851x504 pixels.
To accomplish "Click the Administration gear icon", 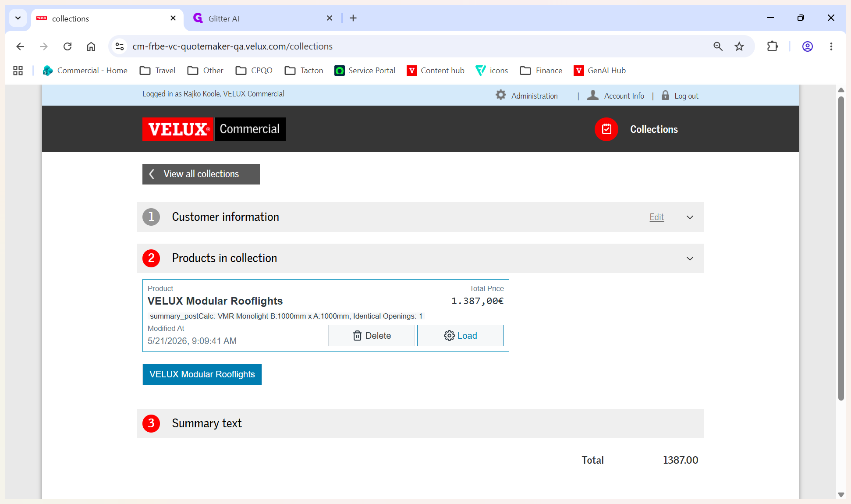I will point(501,95).
